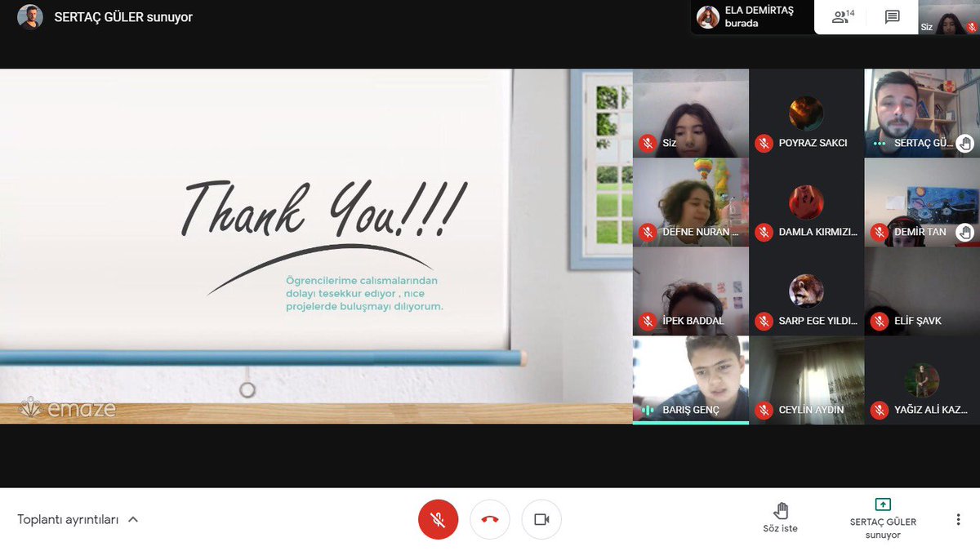Click the muted mic icon on Siz tile
Image resolution: width=980 pixels, height=551 pixels.
click(648, 143)
